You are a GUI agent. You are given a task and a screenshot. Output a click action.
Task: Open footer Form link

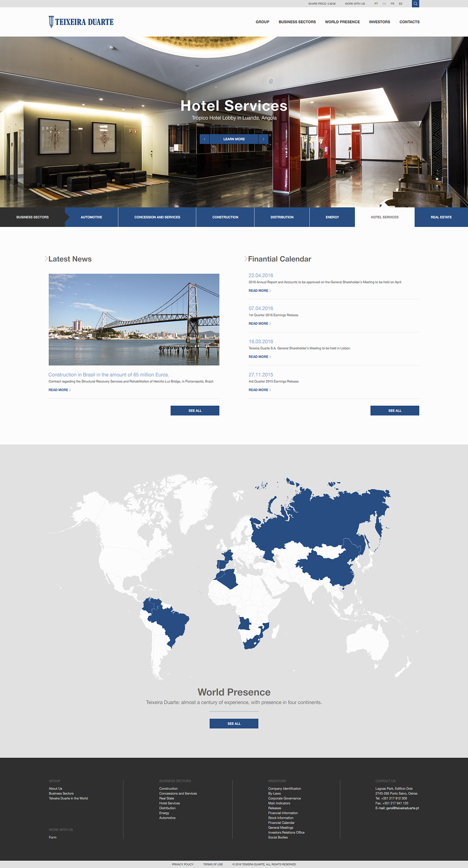coord(53,837)
